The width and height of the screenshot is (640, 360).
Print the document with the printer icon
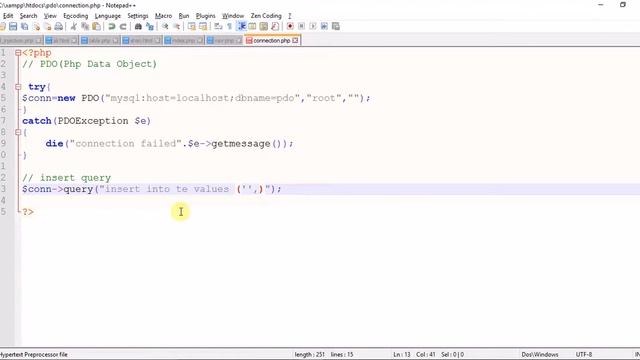tap(59, 27)
